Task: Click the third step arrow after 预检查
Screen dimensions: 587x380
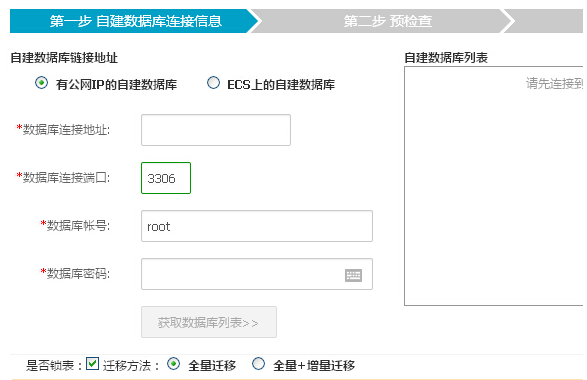Action: [x=547, y=21]
